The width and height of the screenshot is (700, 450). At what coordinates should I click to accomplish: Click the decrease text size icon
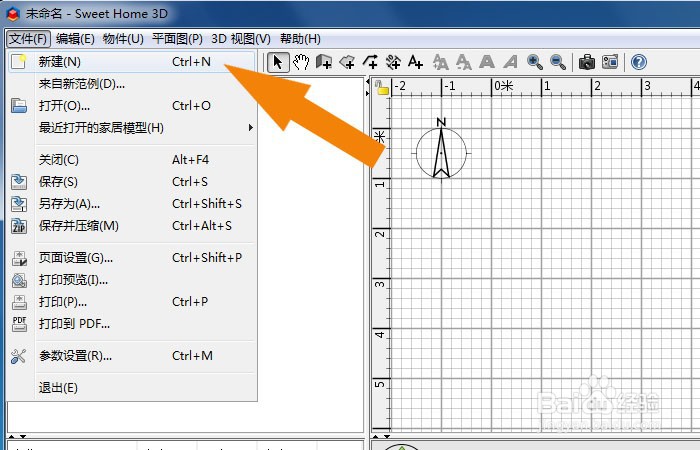[463, 62]
